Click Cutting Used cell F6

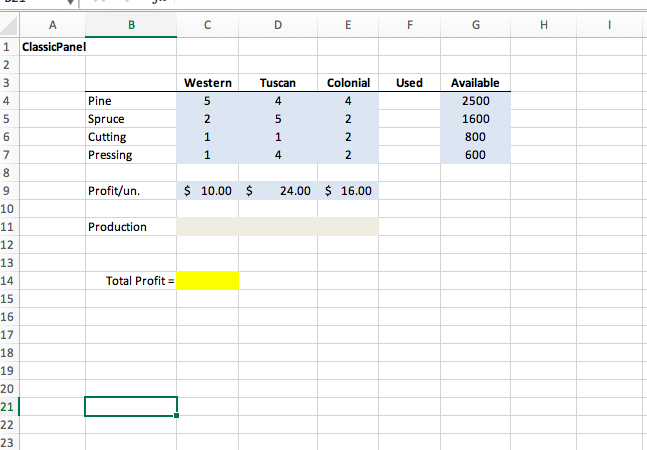click(409, 137)
